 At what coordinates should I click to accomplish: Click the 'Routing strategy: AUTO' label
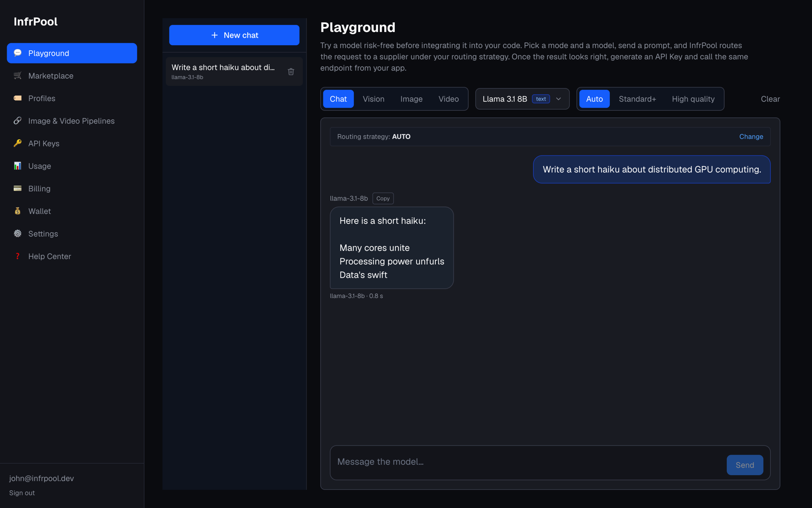pyautogui.click(x=374, y=137)
